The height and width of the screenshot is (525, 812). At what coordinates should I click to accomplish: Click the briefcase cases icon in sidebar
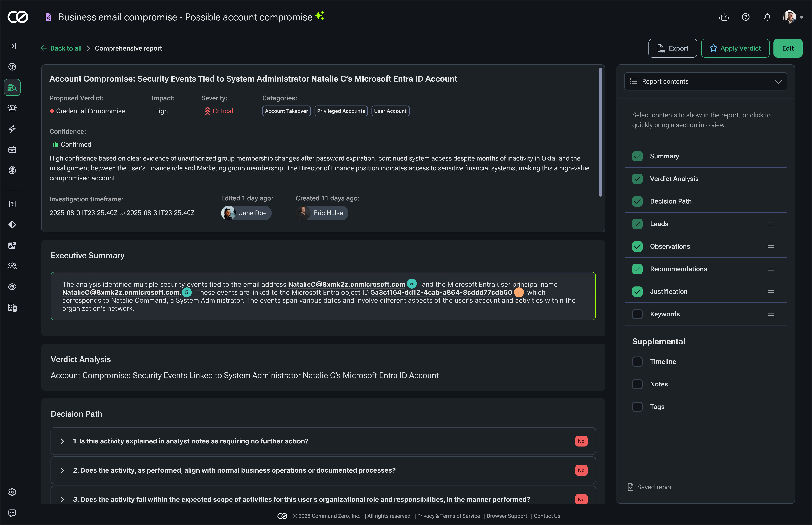[12, 149]
